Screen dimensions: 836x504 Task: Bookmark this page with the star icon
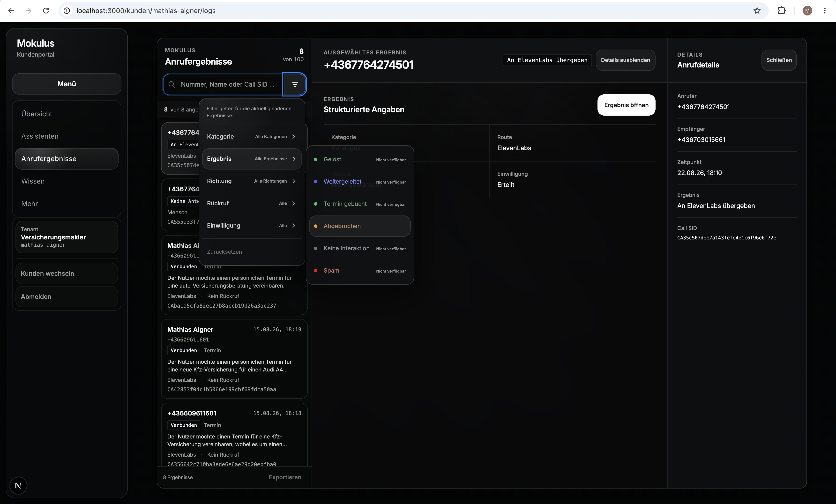coord(757,10)
